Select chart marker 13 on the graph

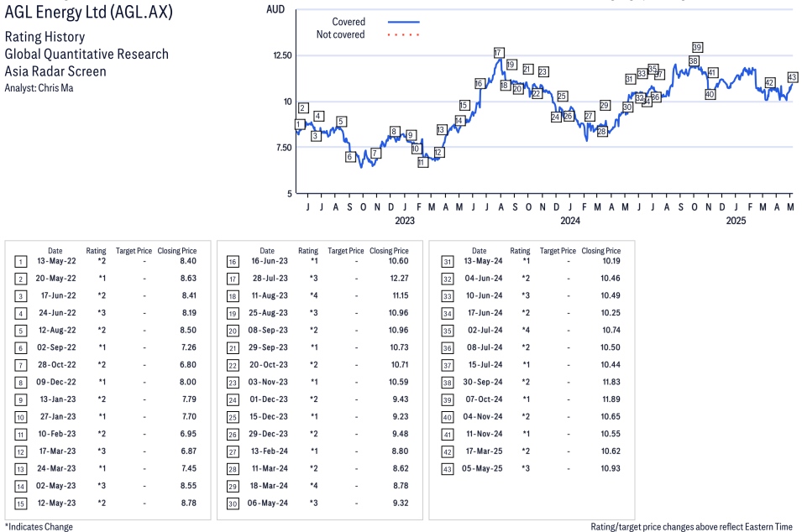click(442, 129)
